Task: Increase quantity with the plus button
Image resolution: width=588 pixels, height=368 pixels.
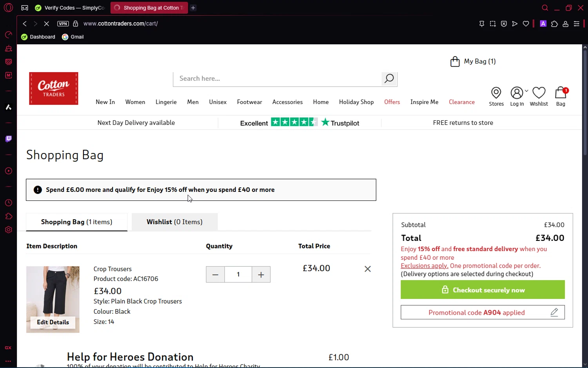Action: point(261,275)
